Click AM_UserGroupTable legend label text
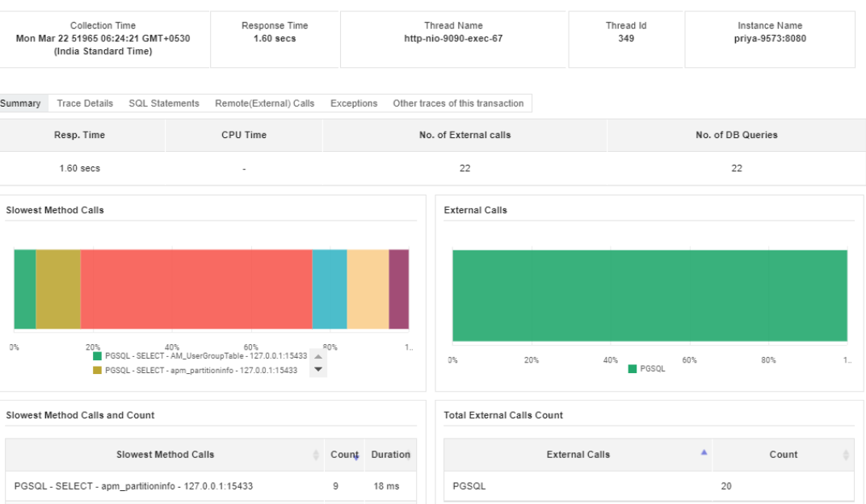 click(206, 356)
